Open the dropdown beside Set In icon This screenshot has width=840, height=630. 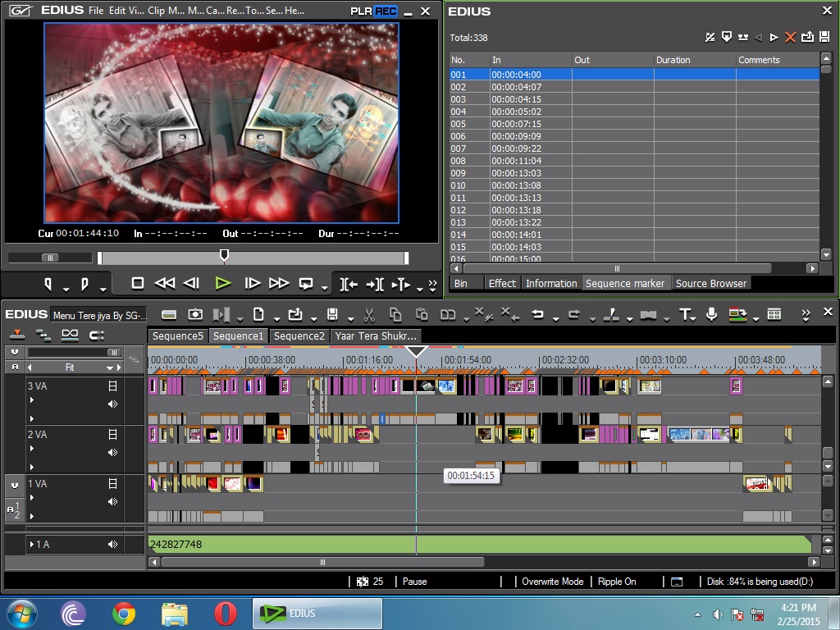tap(66, 290)
